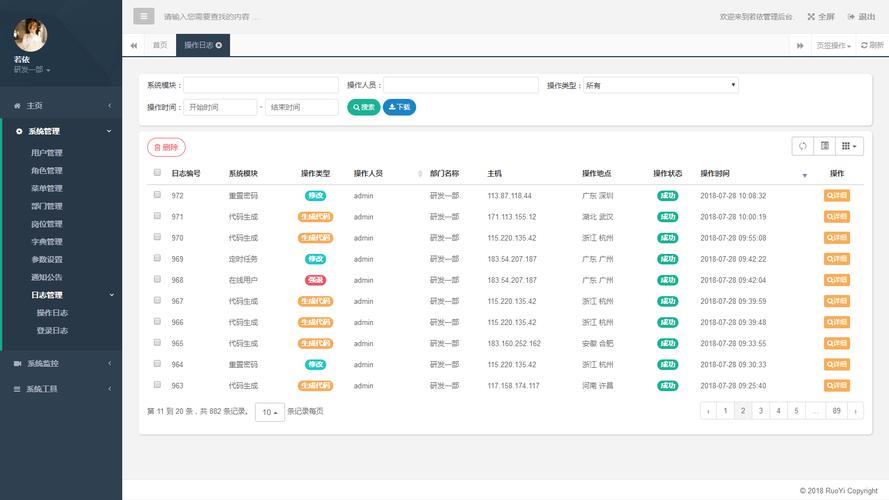The height and width of the screenshot is (500, 889).
Task: Open 参数设置 in sidebar
Action: [x=46, y=260]
